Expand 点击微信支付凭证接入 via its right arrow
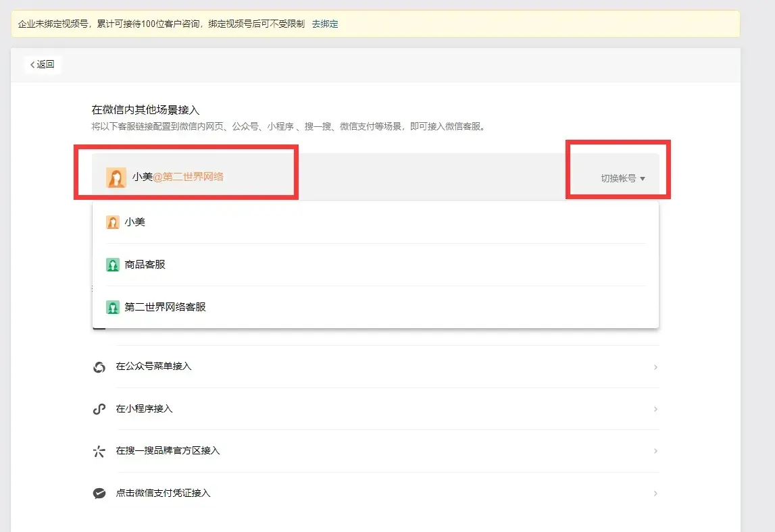 (655, 494)
